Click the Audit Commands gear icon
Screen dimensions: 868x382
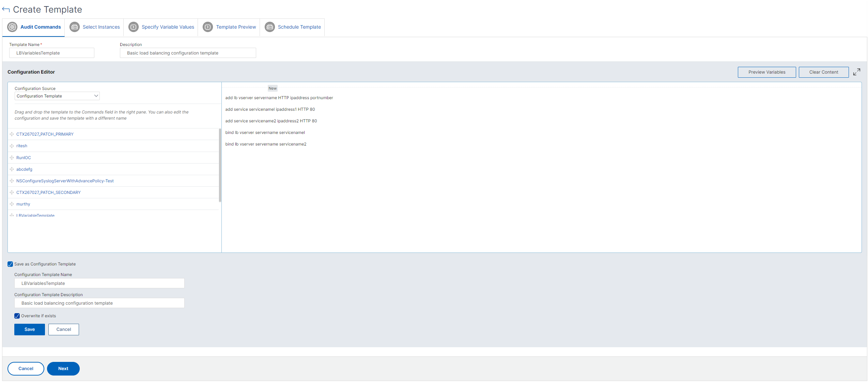click(x=12, y=27)
